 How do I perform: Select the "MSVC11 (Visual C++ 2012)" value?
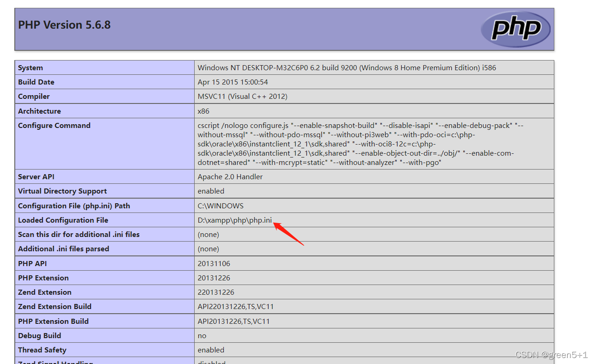(x=243, y=97)
